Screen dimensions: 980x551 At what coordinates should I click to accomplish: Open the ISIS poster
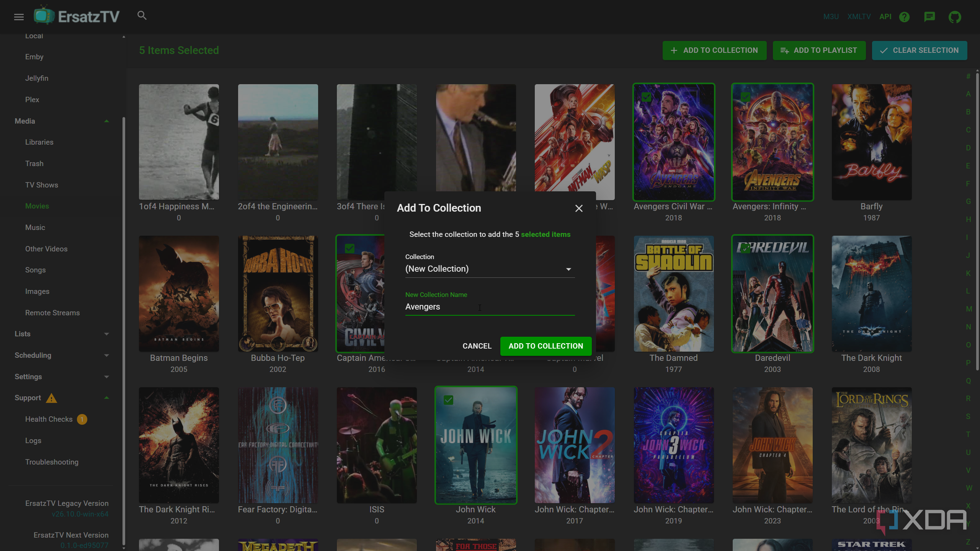(x=377, y=445)
